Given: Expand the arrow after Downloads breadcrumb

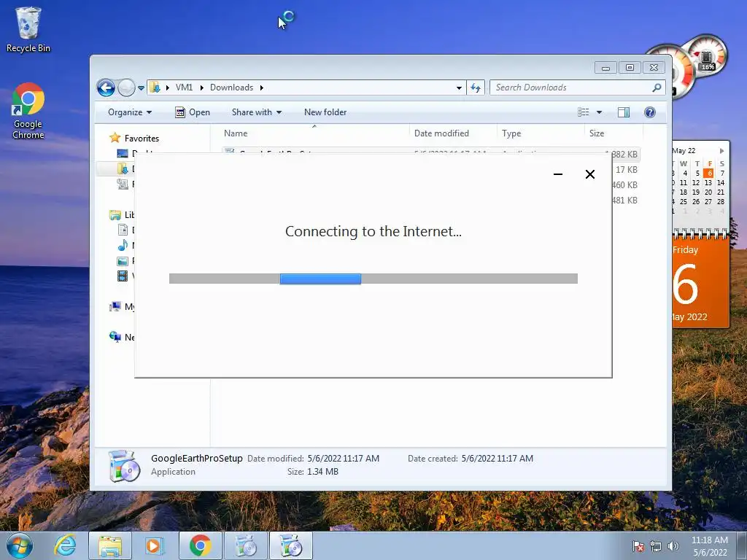Looking at the screenshot, I should pos(262,87).
